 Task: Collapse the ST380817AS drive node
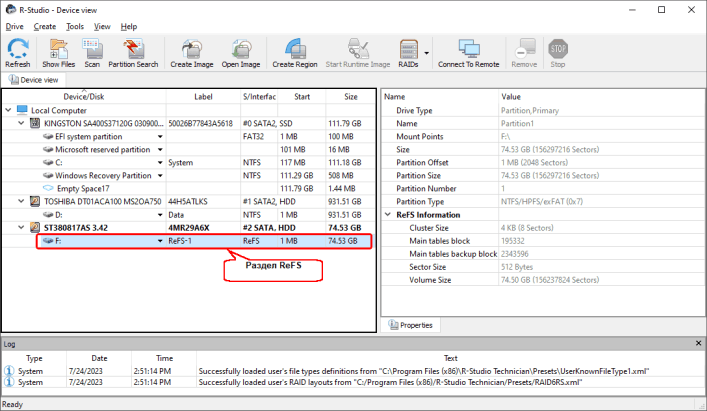click(x=21, y=228)
